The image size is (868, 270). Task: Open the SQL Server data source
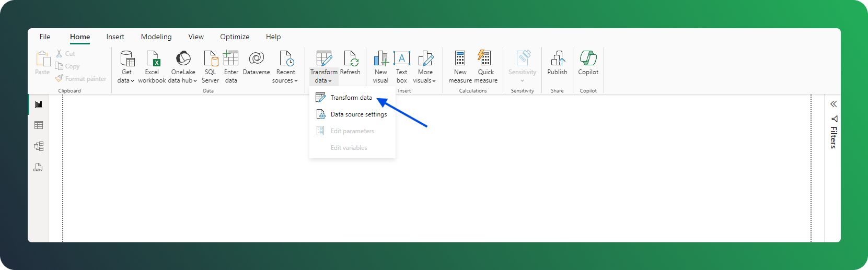210,58
